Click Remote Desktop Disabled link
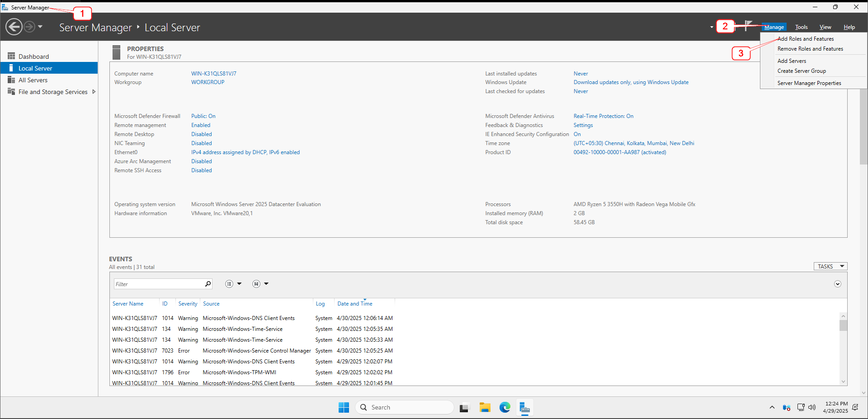 tap(202, 134)
